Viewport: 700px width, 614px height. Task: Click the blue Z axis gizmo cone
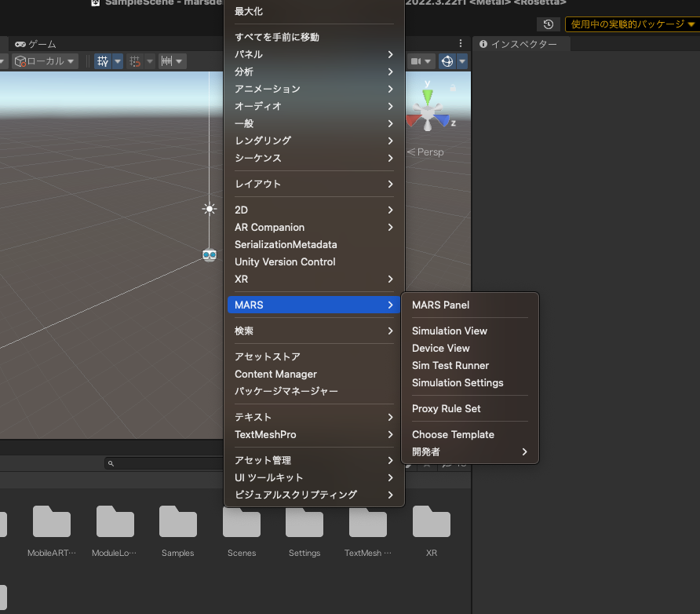(x=442, y=119)
